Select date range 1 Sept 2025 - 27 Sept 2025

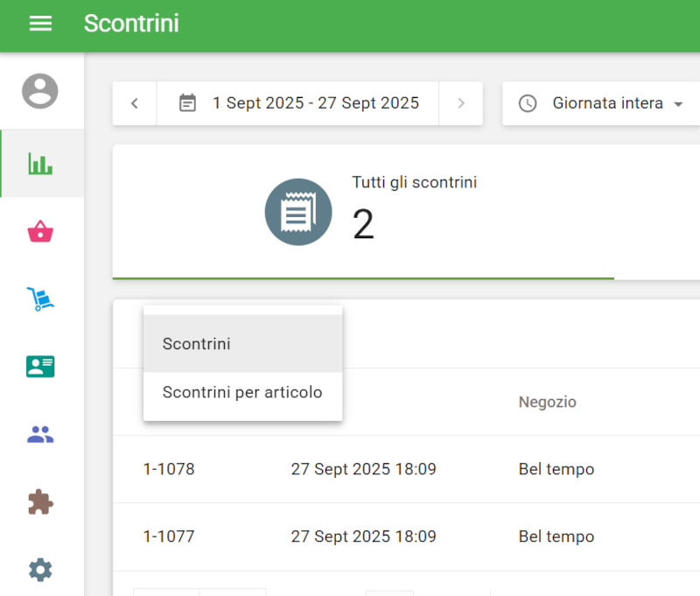click(315, 102)
